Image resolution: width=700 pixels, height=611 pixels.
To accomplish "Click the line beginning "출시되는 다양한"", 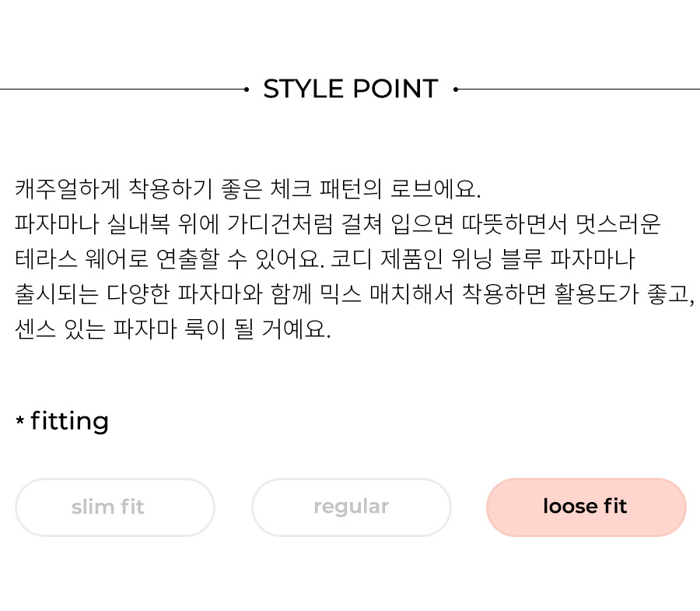I will tap(355, 294).
